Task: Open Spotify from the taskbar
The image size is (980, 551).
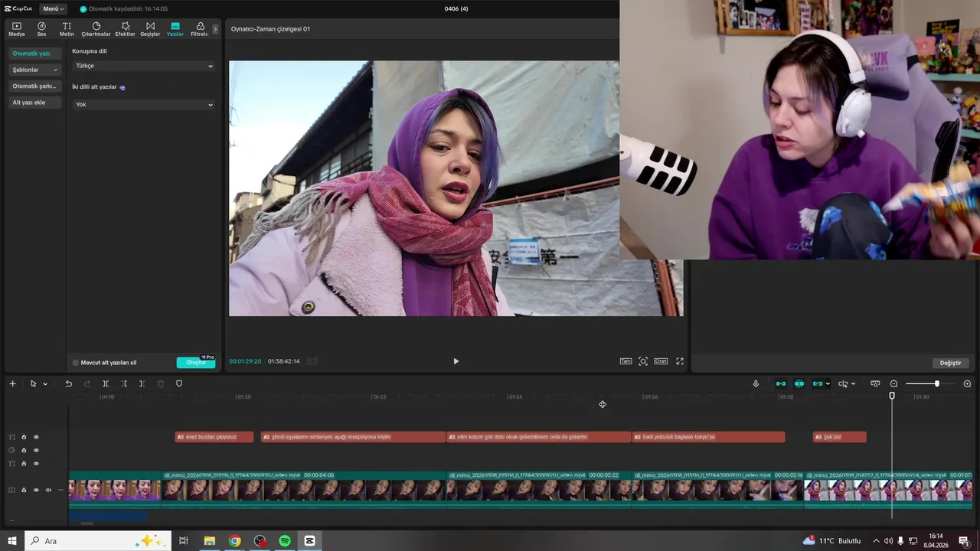Action: (x=284, y=540)
